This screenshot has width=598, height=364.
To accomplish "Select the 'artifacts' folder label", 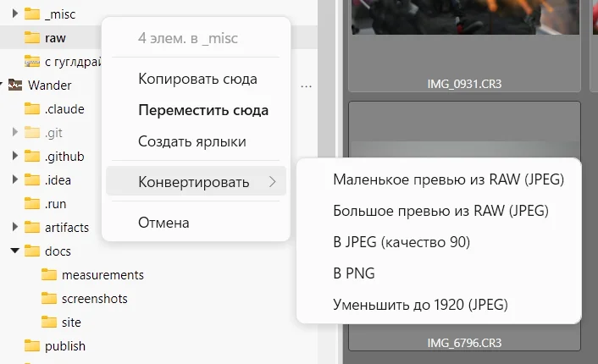I will 67,228.
